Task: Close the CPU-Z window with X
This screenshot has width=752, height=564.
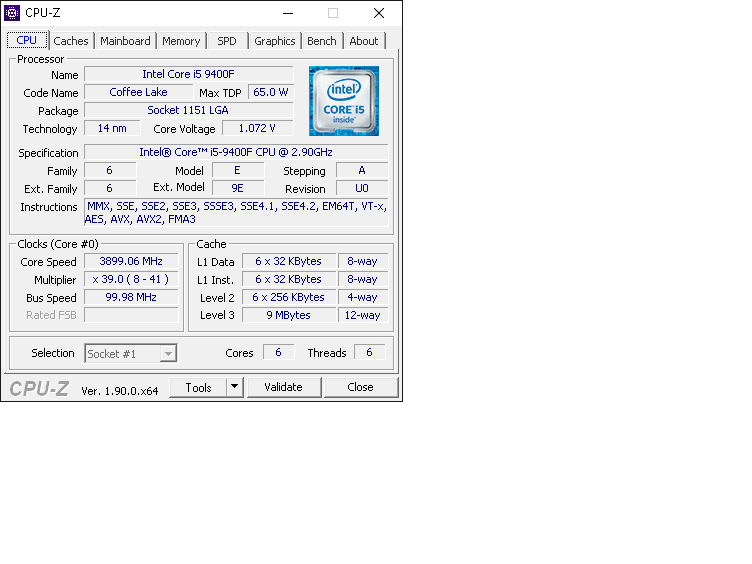Action: pyautogui.click(x=379, y=13)
